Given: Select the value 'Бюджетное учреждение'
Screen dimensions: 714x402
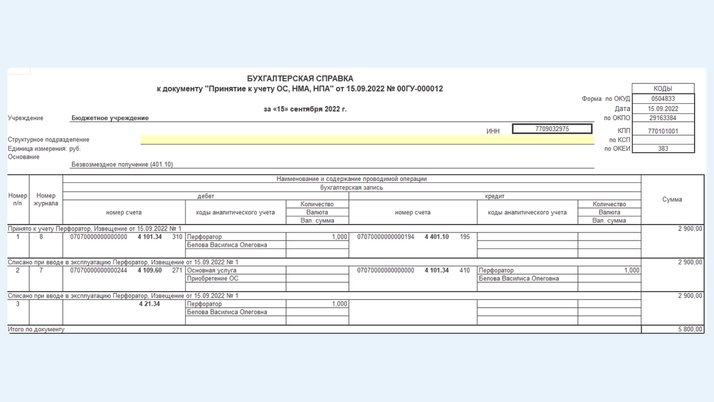Looking at the screenshot, I should 110,118.
